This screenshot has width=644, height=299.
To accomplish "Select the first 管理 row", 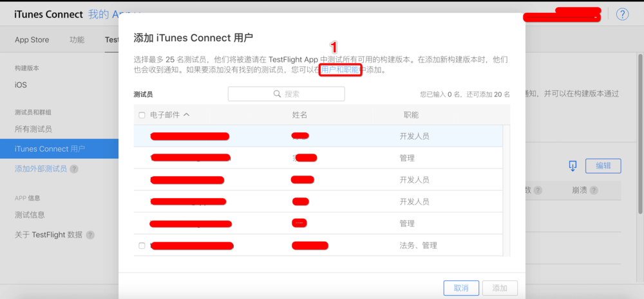I will point(318,158).
